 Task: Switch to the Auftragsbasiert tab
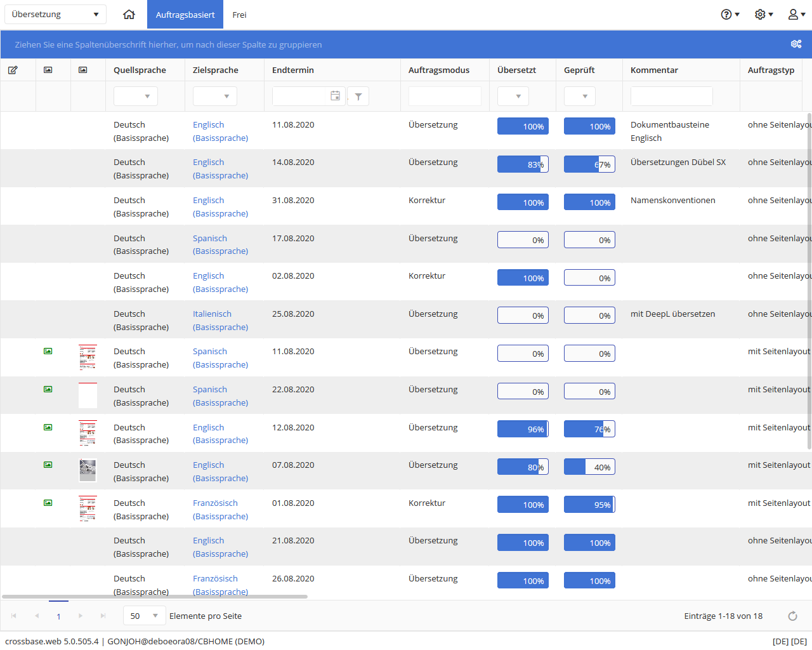[185, 15]
